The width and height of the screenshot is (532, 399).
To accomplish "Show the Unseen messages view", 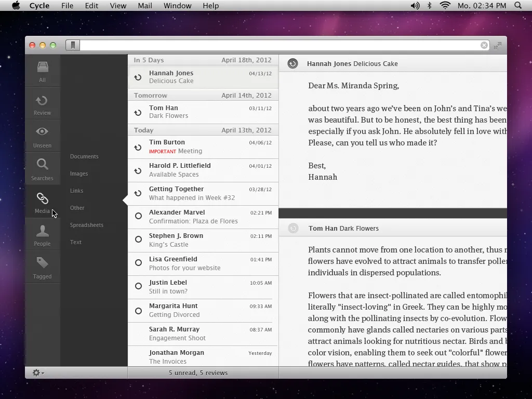I will pyautogui.click(x=43, y=136).
